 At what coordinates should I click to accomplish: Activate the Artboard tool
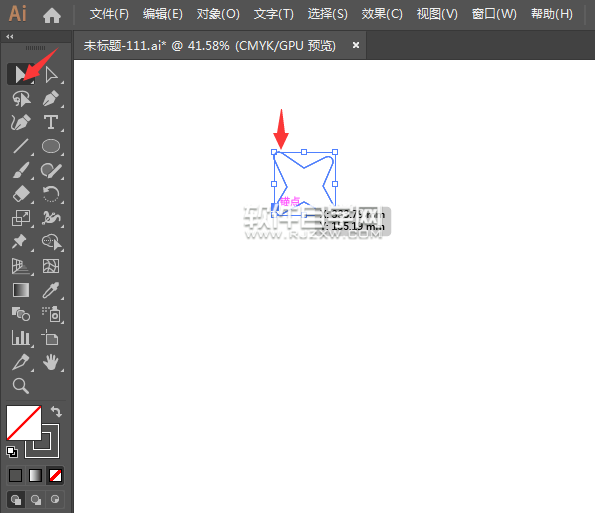coord(51,338)
